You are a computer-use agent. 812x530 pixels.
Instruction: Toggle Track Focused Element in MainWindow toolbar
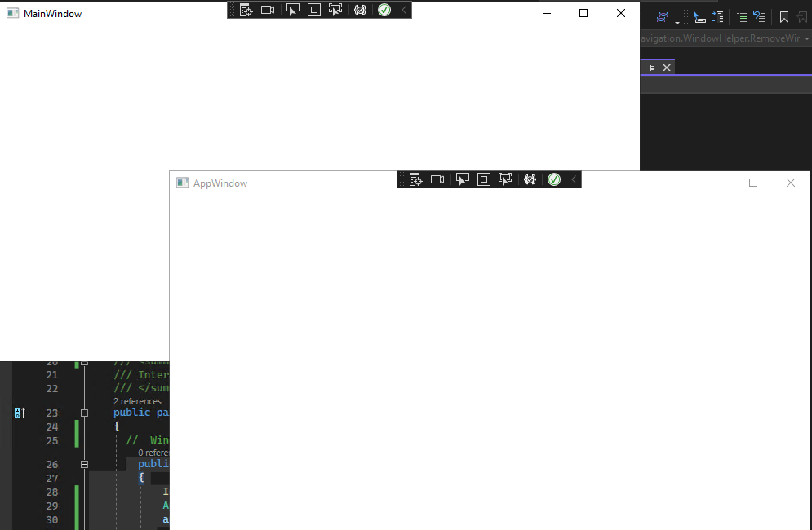[x=335, y=10]
